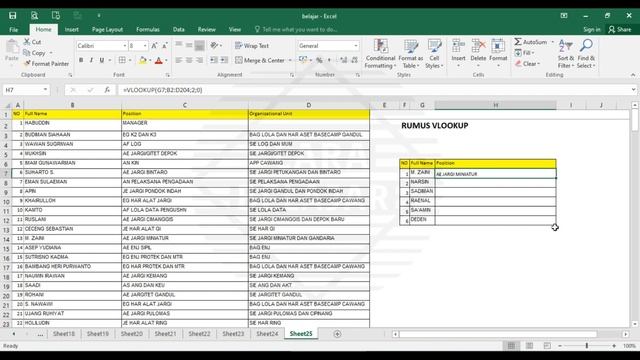Image resolution: width=640 pixels, height=360 pixels.
Task: Open Sort & Filter menu
Action: [566, 54]
